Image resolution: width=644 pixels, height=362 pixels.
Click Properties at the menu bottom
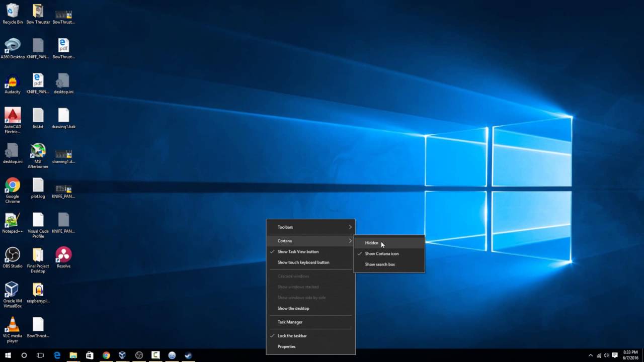tap(286, 346)
